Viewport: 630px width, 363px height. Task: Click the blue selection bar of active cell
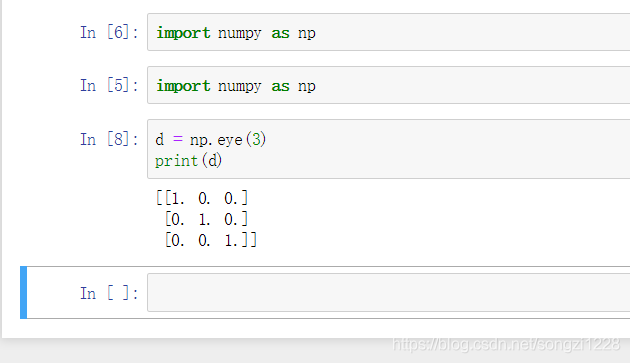click(x=24, y=292)
